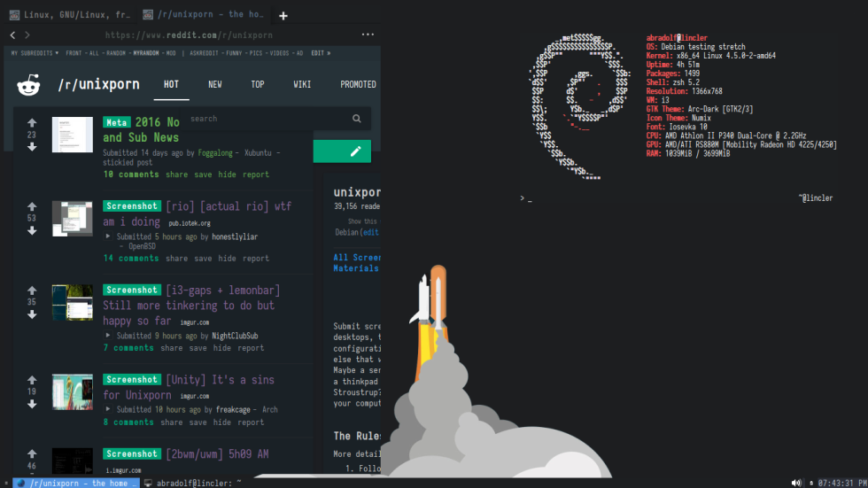Go forward with the browser forward arrow

[x=27, y=35]
